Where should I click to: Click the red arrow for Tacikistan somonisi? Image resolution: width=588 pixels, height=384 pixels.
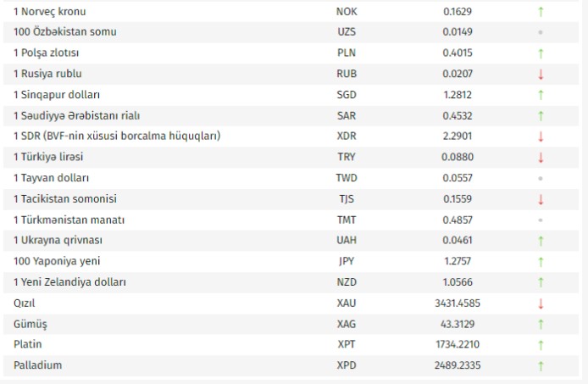pyautogui.click(x=540, y=199)
